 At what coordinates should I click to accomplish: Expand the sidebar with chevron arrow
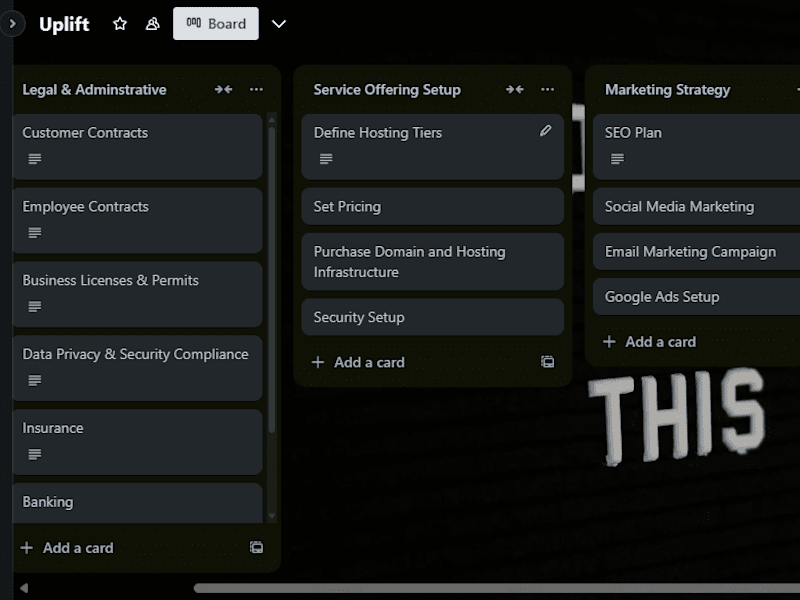(x=12, y=23)
